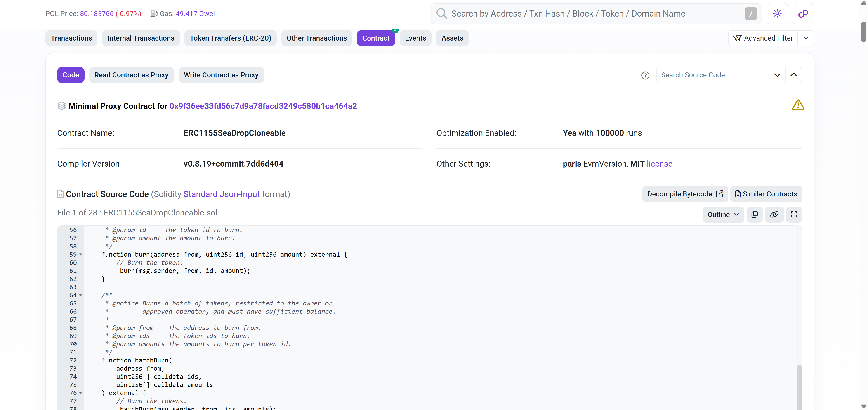Open Read Contract as Proxy tab
The width and height of the screenshot is (868, 410).
click(131, 75)
